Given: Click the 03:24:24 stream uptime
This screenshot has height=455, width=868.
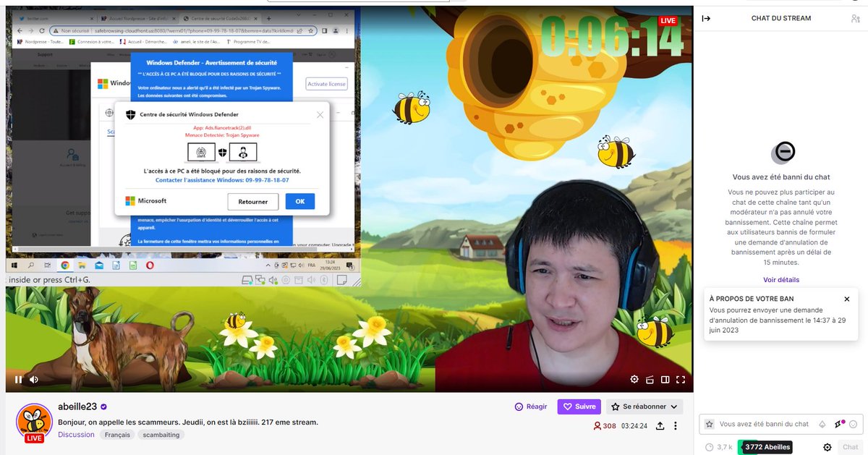Looking at the screenshot, I should coord(634,426).
